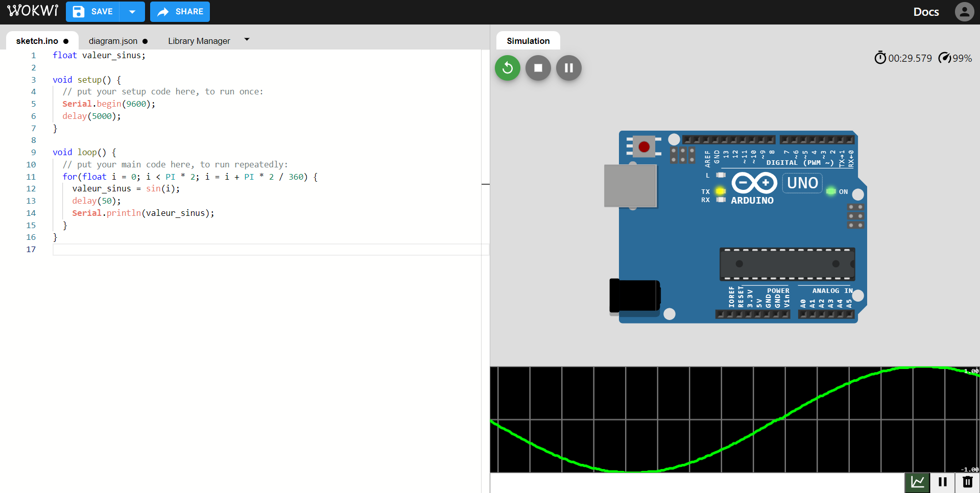Click the loop comment on line 10

point(175,164)
